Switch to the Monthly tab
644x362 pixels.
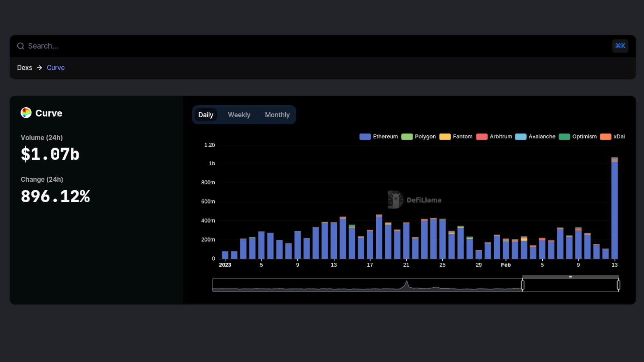click(x=277, y=115)
